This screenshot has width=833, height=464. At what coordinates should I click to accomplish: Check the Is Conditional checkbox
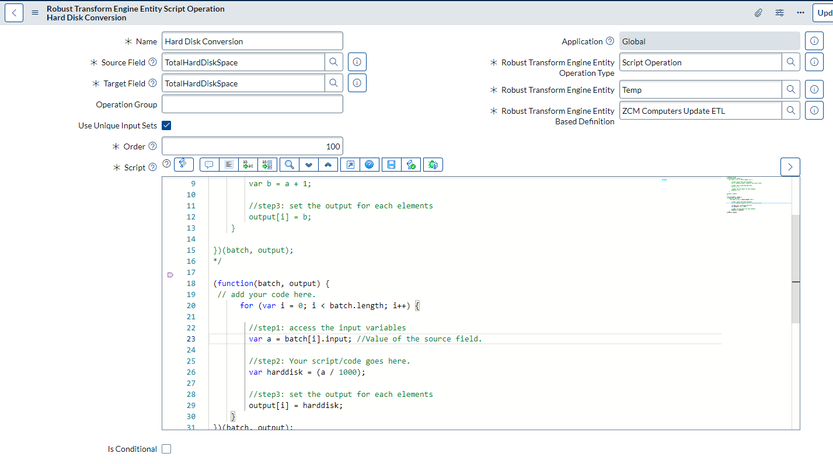point(166,449)
